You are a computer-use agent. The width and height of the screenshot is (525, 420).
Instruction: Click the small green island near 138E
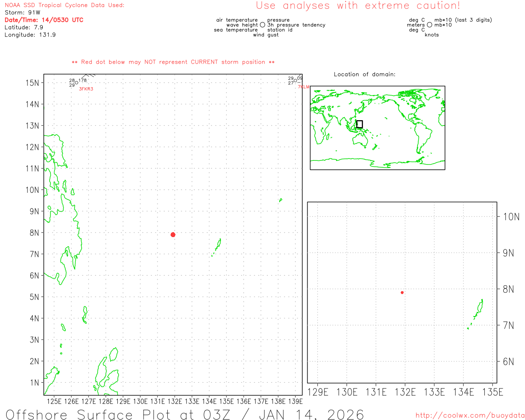[x=281, y=200]
